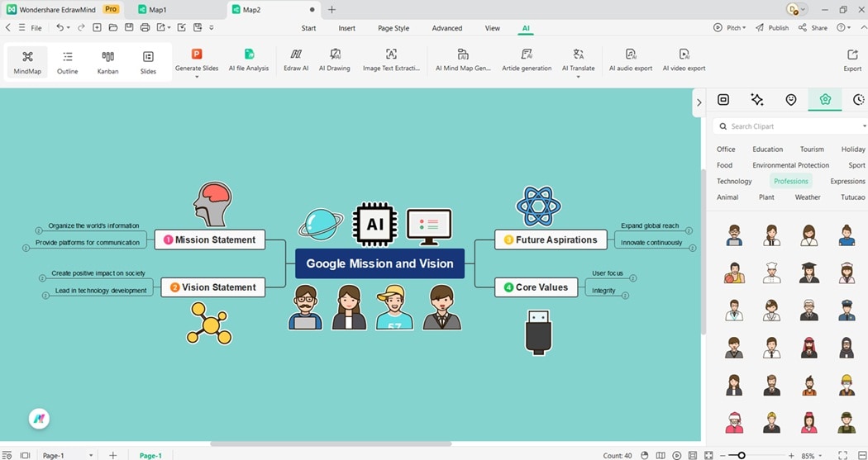Click the zoom in plus button
This screenshot has width=868, height=460.
tap(791, 456)
